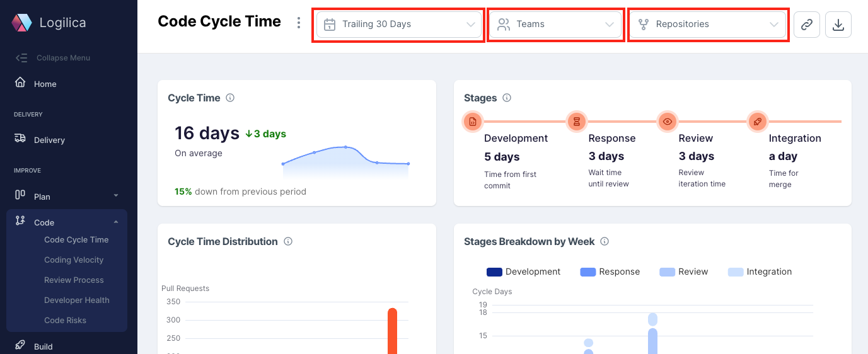The image size is (868, 354).
Task: Toggle the Integration series in chart legend
Action: [x=760, y=271]
